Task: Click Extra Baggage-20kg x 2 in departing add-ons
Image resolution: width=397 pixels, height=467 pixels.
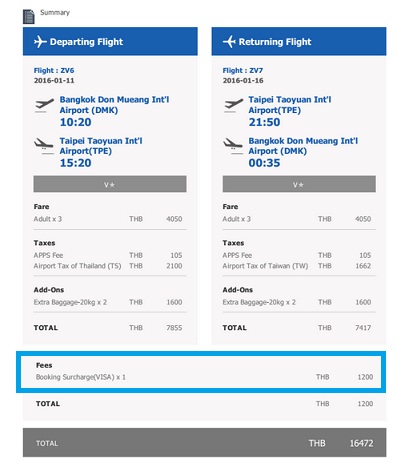Action: pos(70,302)
